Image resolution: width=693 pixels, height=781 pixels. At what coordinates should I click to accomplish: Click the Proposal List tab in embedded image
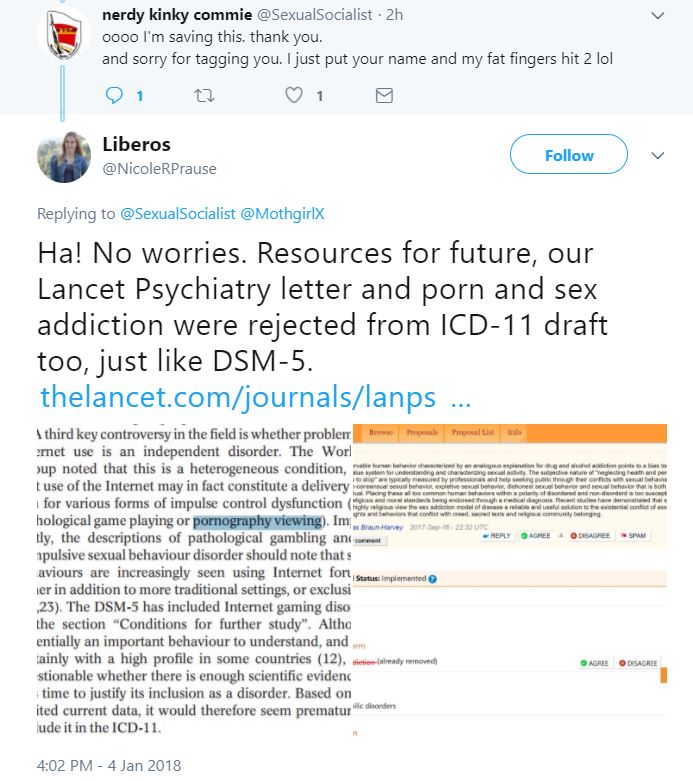coord(473,432)
